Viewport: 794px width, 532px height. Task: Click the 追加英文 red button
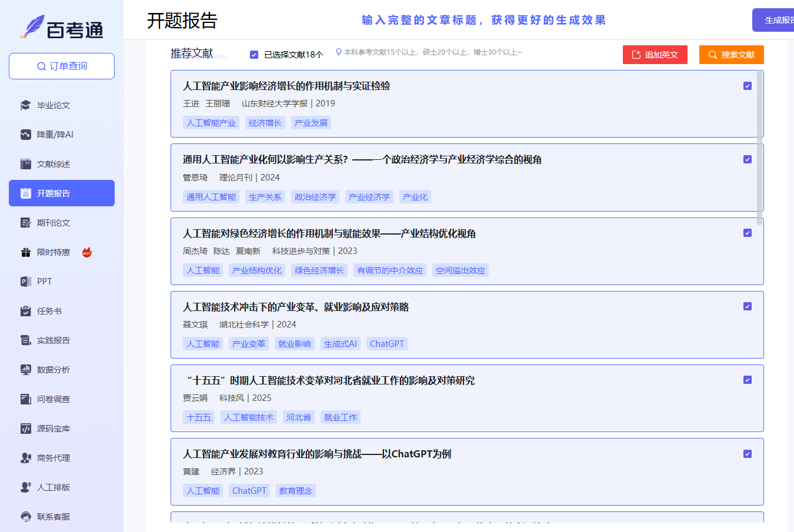tap(655, 55)
